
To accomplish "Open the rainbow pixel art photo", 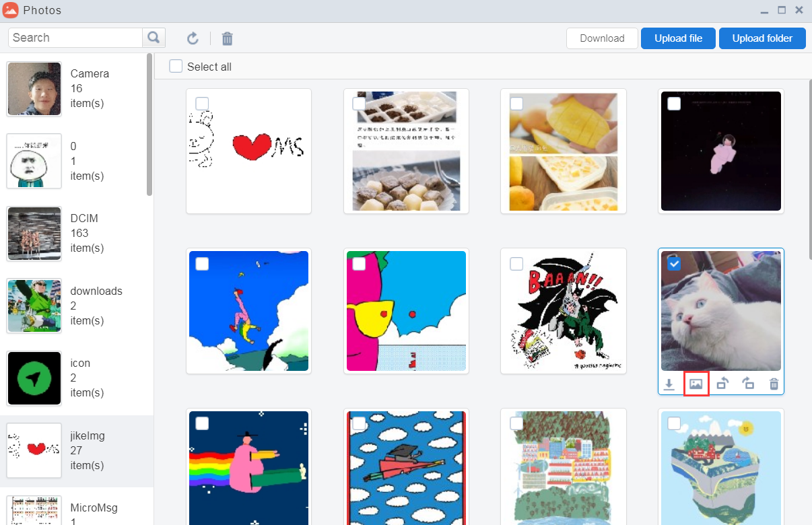I will click(x=248, y=466).
